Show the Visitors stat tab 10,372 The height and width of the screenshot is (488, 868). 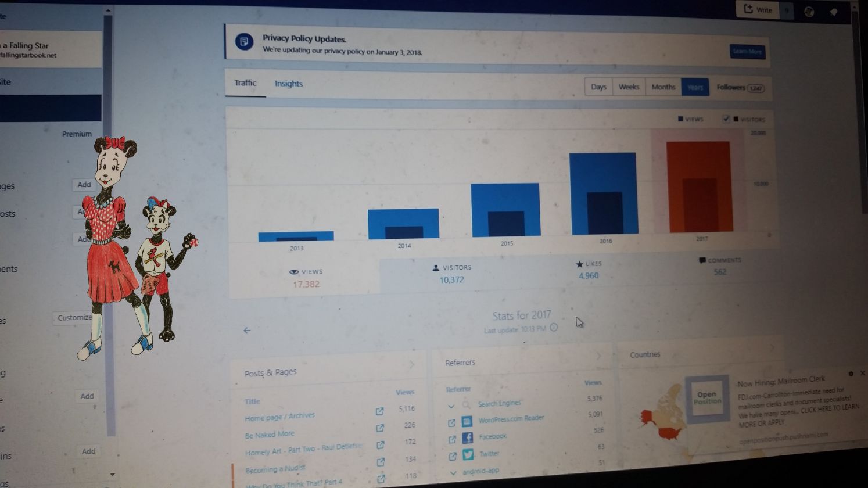(x=451, y=274)
